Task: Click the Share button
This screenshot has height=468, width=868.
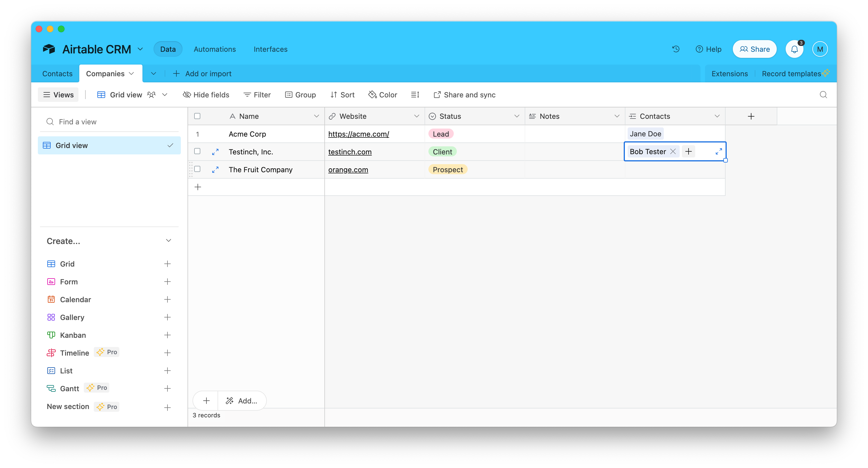Action: click(x=754, y=49)
